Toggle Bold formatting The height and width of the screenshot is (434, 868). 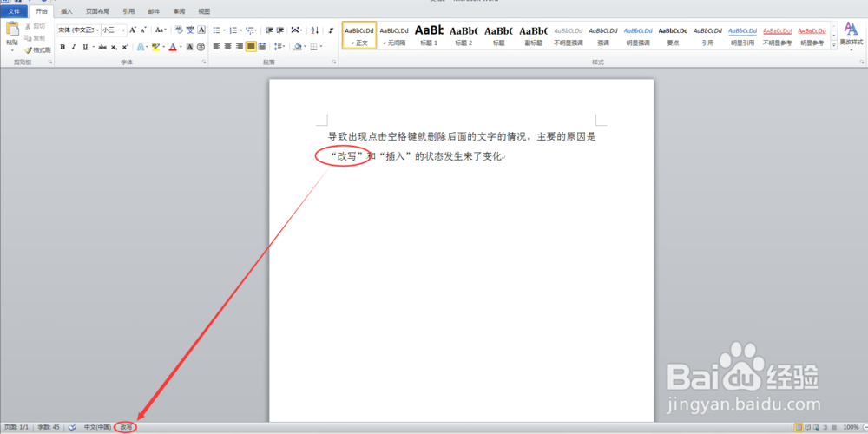(x=62, y=47)
